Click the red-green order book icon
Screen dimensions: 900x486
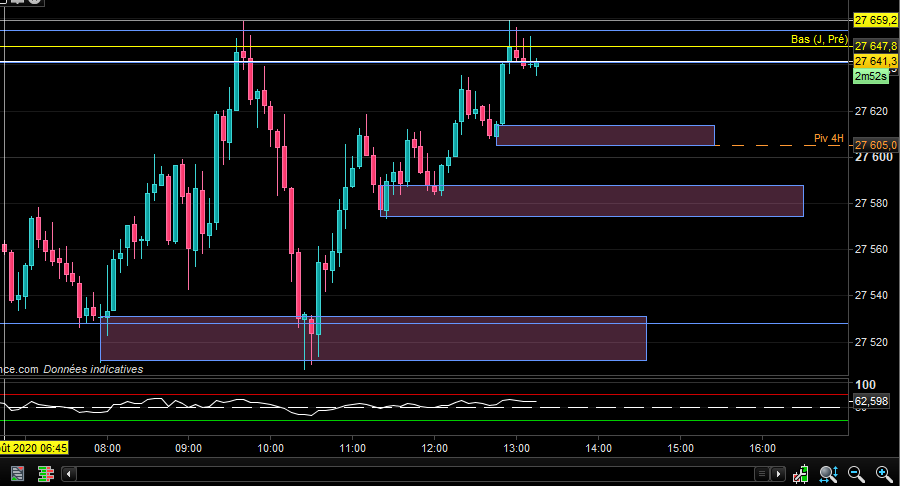coord(45,474)
